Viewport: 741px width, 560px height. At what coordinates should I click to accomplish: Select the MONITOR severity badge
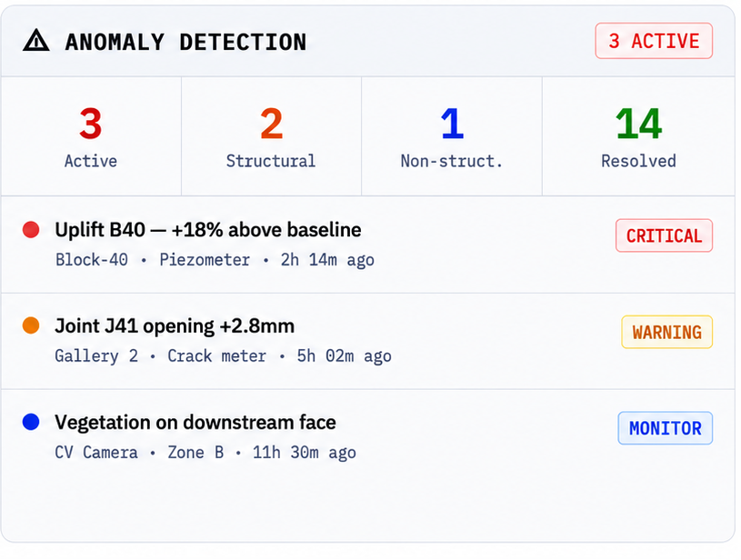coord(665,428)
